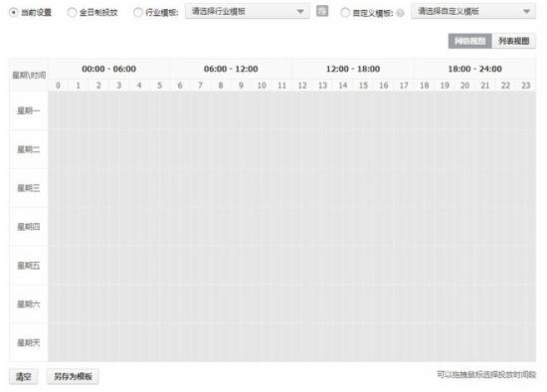Click the 星期天 row label
This screenshot has height=392, width=547.
29,343
